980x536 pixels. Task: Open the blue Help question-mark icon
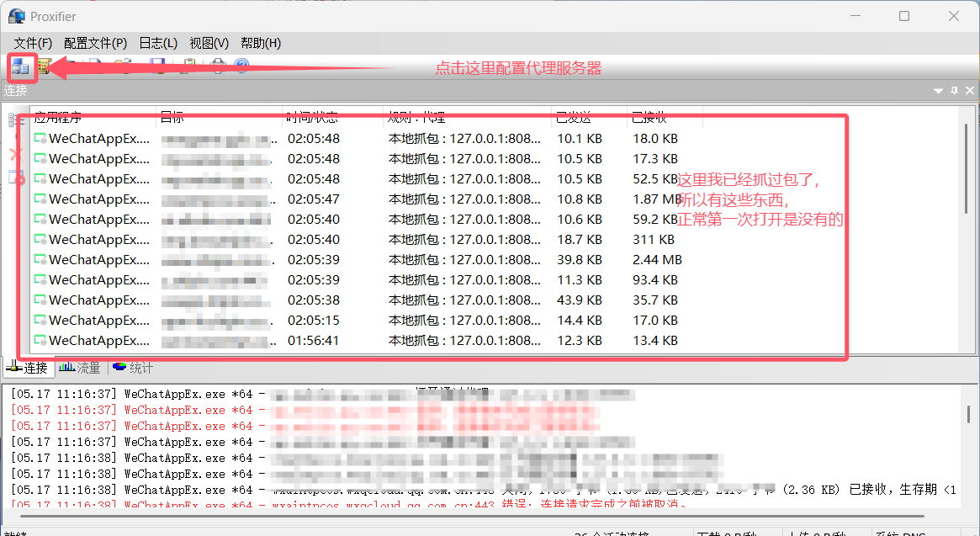coord(241,66)
